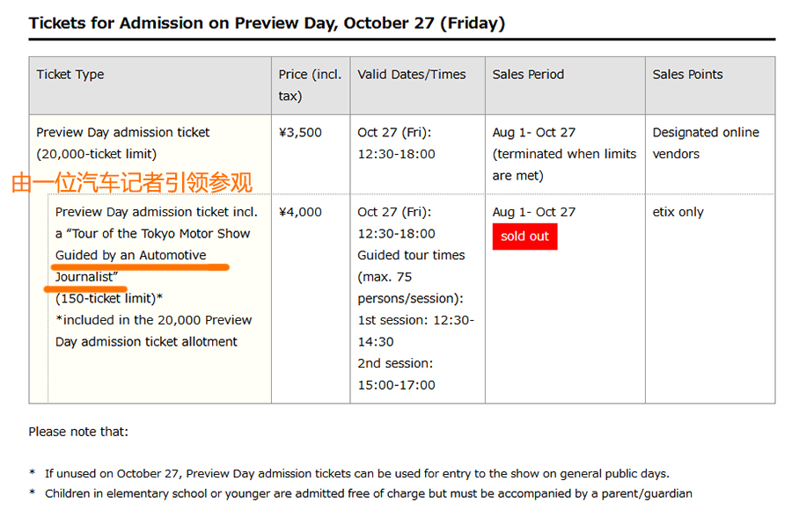Click the Ticket Type column header

click(70, 75)
